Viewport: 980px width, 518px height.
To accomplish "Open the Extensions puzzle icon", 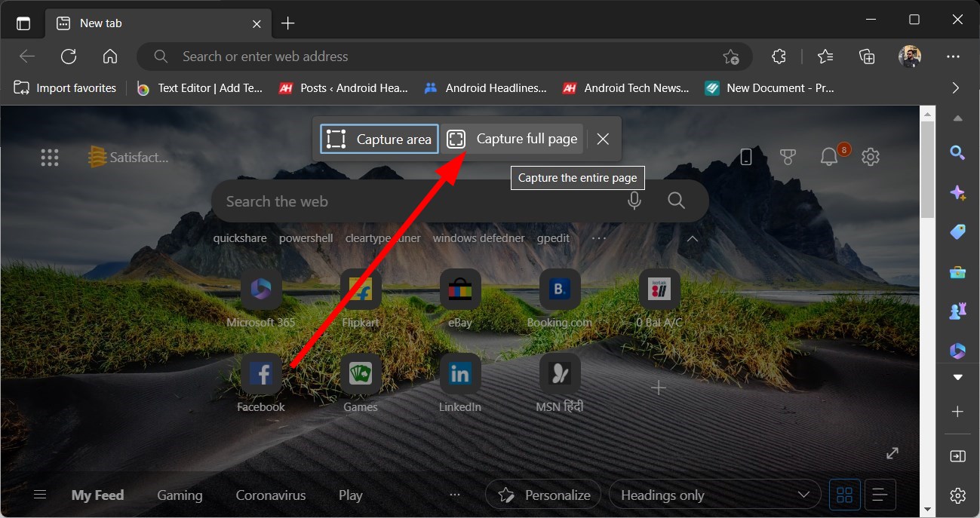I will [x=779, y=57].
